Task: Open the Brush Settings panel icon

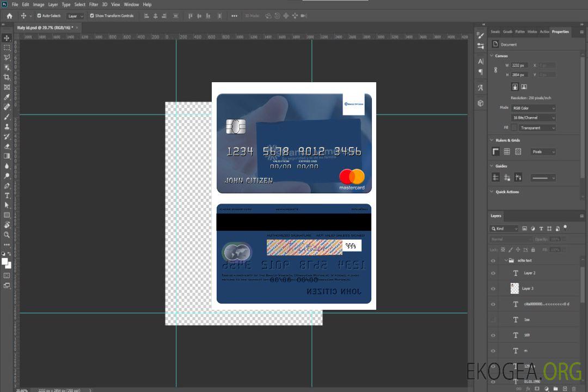Action: coord(481,35)
